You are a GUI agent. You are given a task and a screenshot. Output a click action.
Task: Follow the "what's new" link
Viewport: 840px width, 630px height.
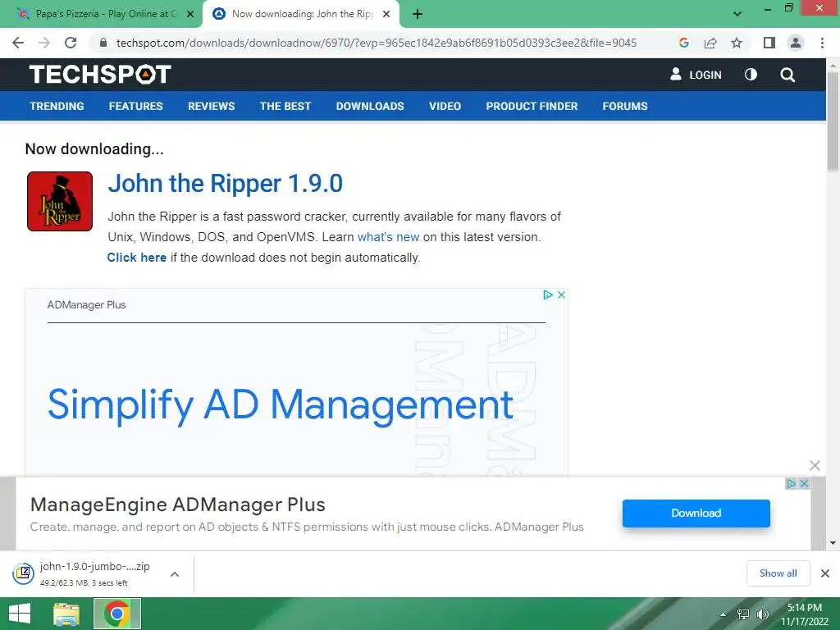388,237
